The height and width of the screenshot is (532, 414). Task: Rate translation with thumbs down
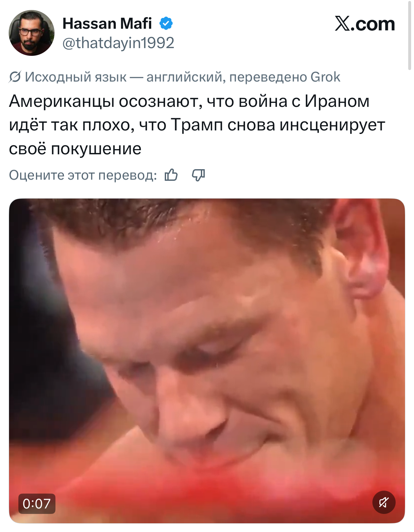click(x=198, y=175)
